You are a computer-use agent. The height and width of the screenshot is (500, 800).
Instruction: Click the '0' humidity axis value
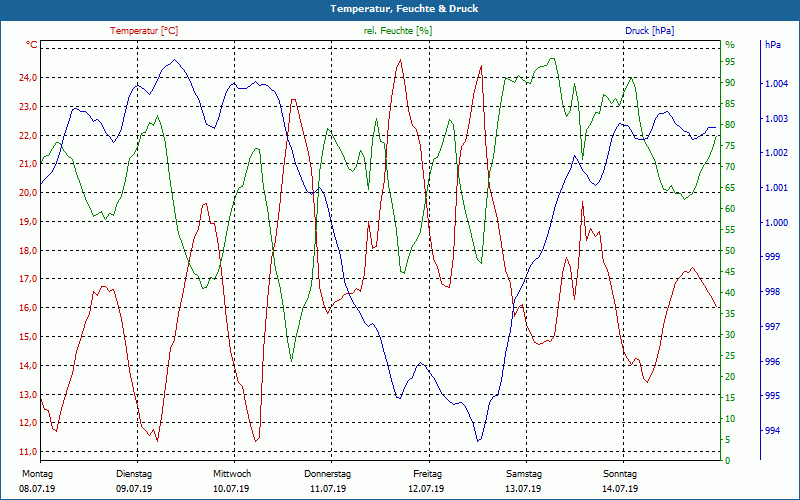tap(728, 461)
